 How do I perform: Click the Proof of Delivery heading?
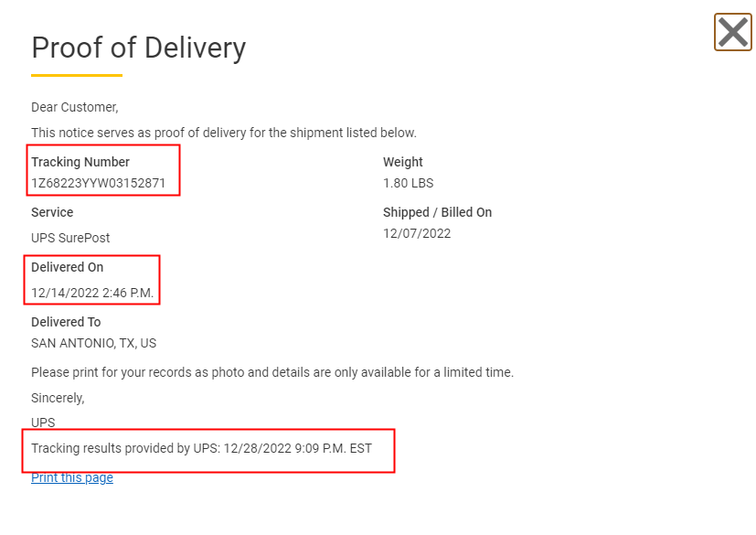pos(138,48)
